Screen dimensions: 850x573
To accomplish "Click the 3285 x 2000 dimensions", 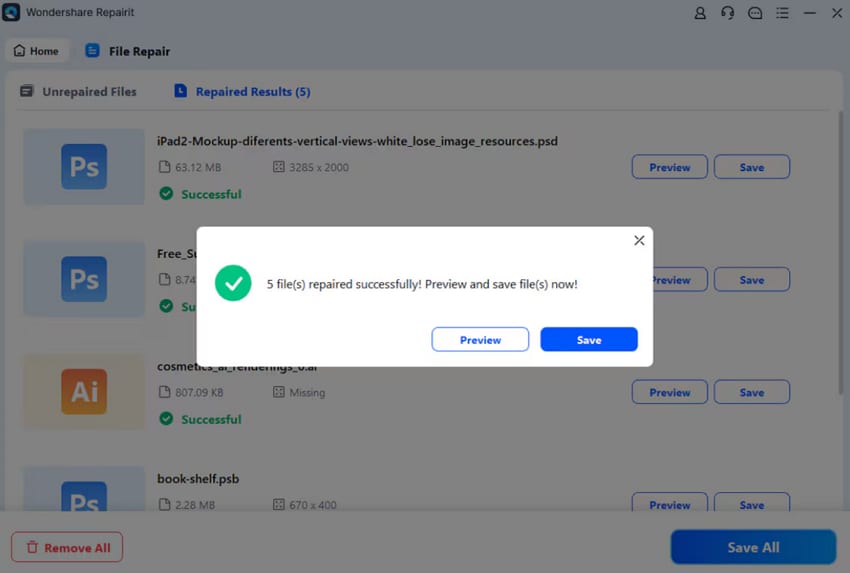I will (x=319, y=168).
